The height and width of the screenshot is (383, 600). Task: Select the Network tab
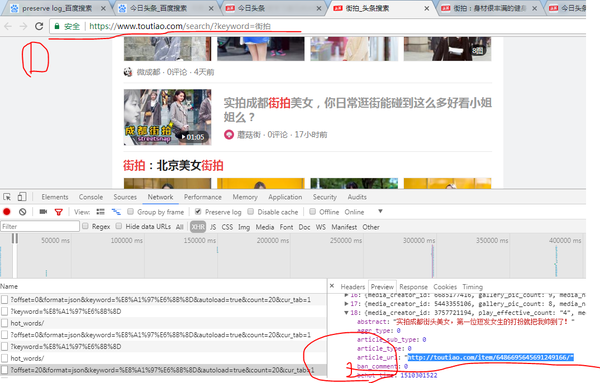click(160, 197)
